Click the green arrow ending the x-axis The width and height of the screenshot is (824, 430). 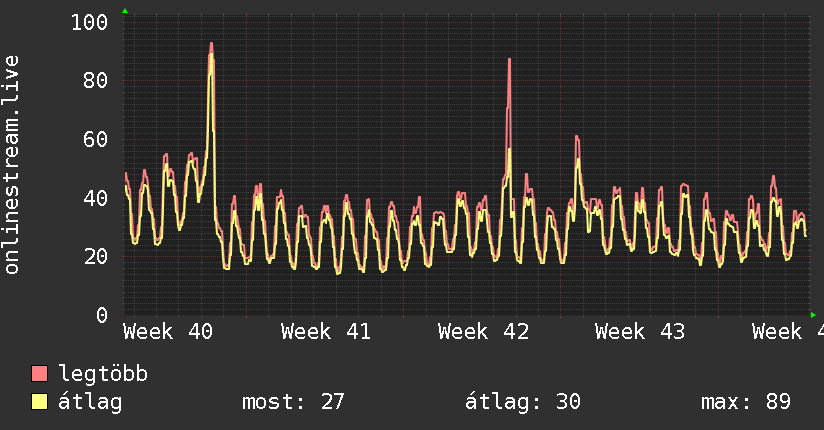tap(813, 315)
